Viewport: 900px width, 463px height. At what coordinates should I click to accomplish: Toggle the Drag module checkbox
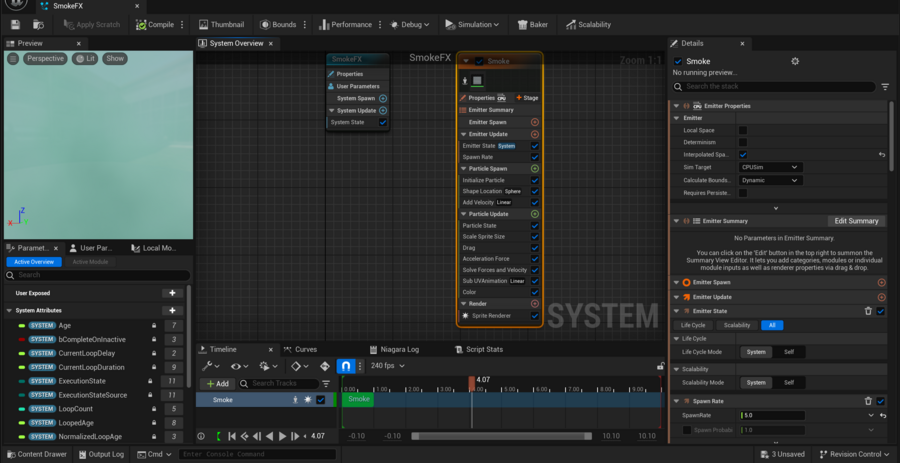tap(535, 248)
